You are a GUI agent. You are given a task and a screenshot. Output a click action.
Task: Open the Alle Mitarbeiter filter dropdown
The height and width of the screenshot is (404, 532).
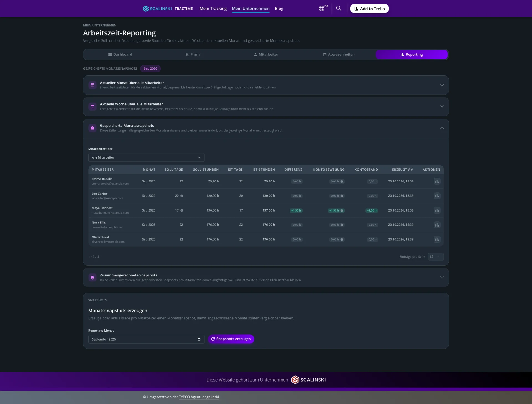click(146, 157)
